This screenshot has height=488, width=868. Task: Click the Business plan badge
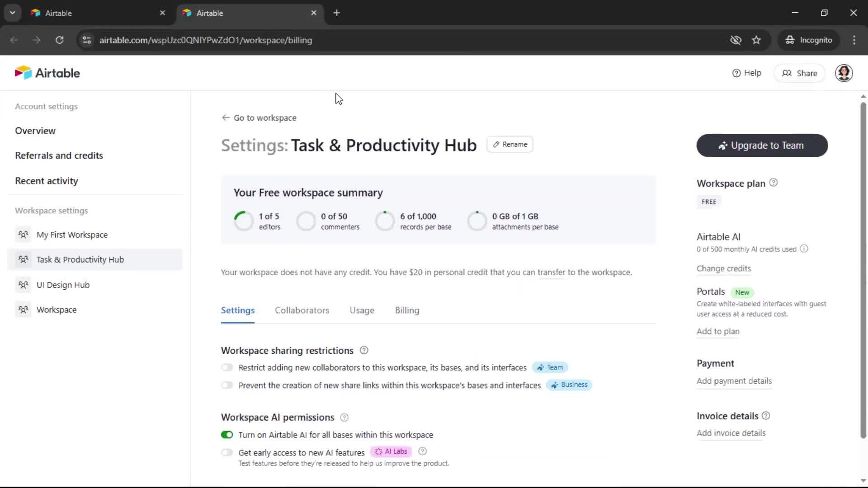tap(569, 385)
